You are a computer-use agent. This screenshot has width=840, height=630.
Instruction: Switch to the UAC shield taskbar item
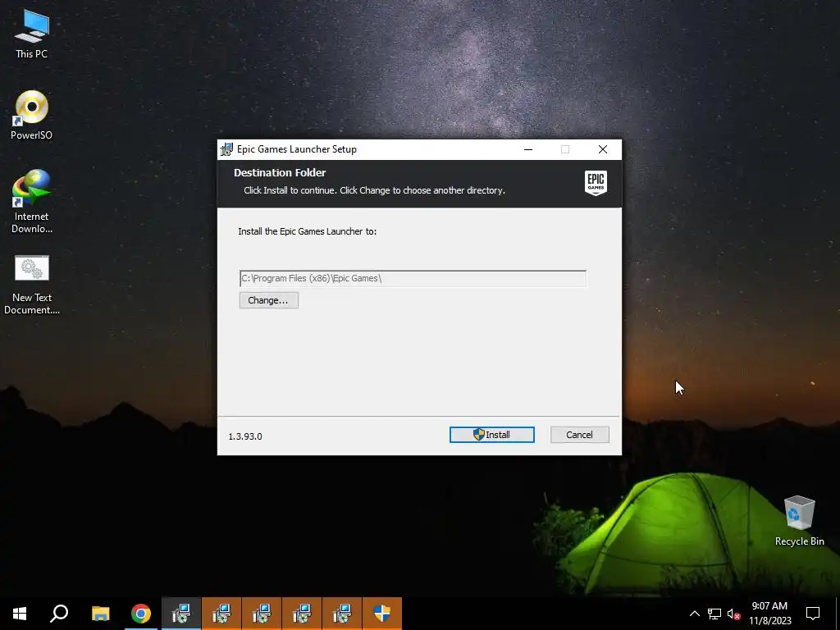point(382,614)
